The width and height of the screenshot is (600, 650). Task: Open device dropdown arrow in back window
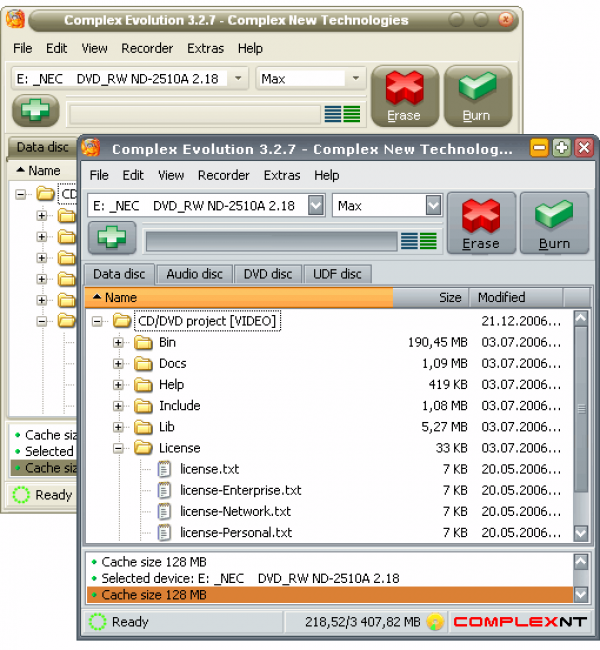238,78
